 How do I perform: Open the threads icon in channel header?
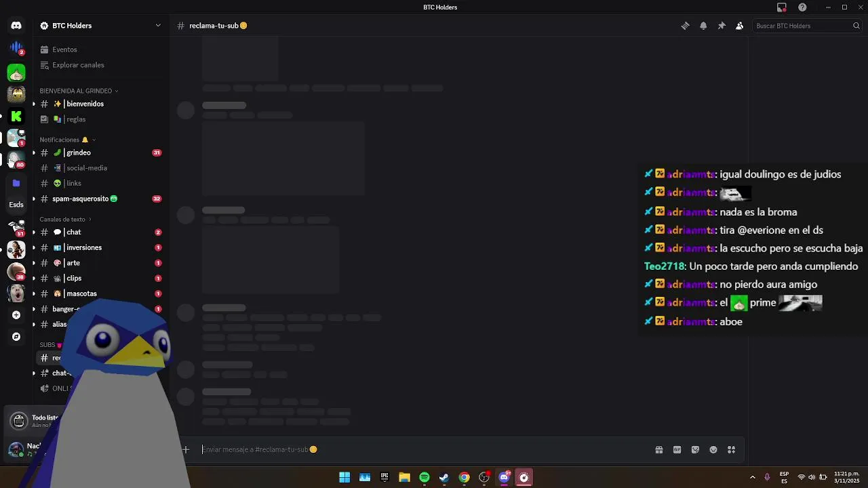[x=685, y=26]
